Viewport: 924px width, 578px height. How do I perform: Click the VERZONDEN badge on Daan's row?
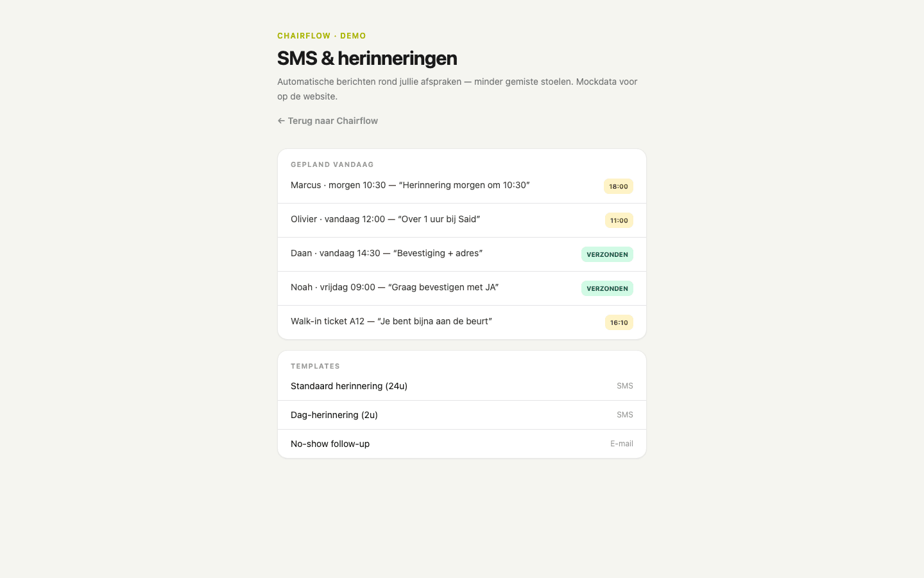[x=607, y=254]
